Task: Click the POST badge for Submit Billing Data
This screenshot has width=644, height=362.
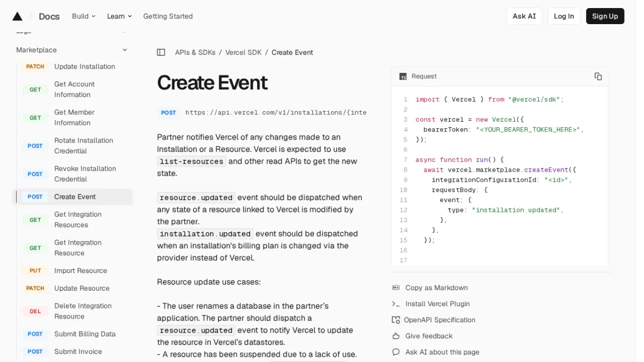Action: point(35,334)
